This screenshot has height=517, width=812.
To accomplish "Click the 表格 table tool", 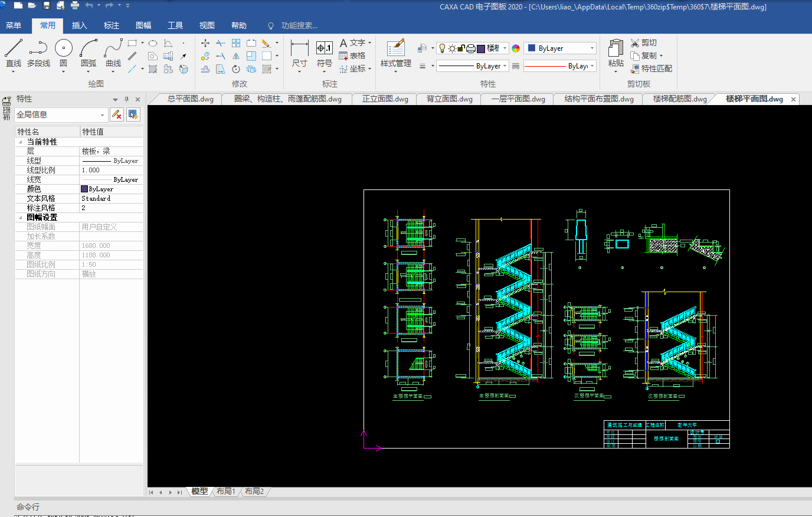I will tap(352, 55).
